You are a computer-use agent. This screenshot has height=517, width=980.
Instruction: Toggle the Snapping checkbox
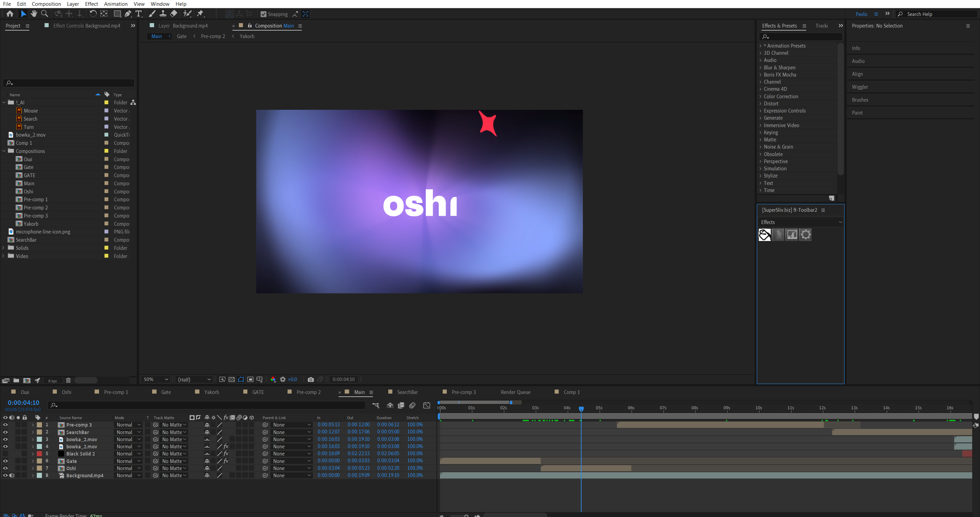point(263,14)
